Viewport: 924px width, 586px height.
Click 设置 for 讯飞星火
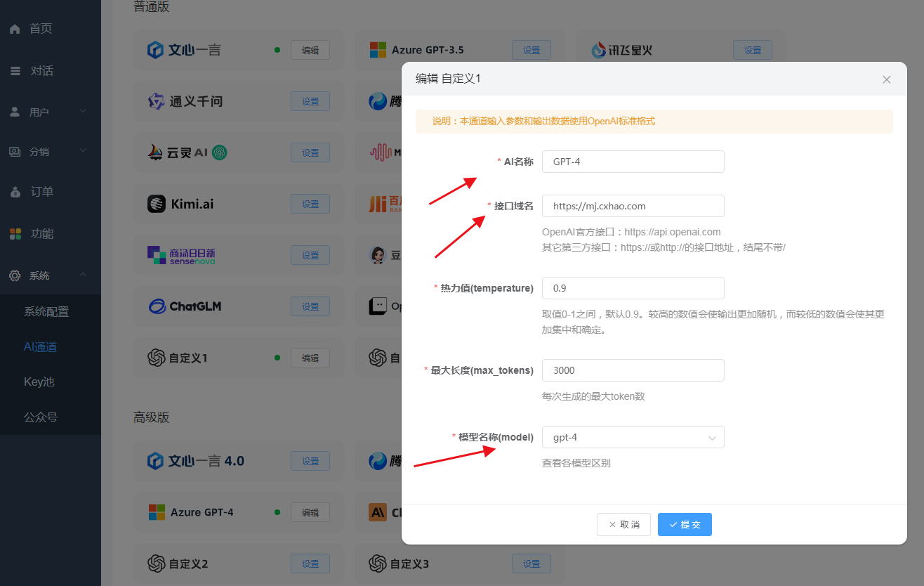point(753,50)
